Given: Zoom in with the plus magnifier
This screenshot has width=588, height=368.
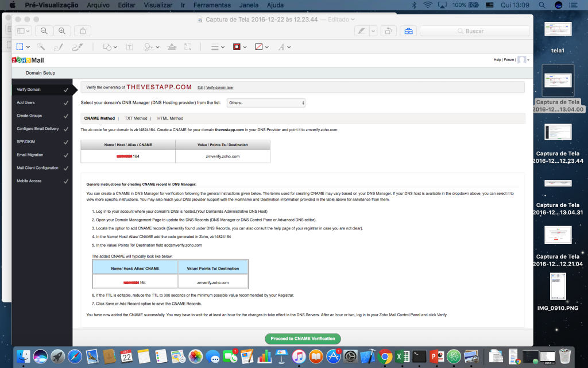Looking at the screenshot, I should click(62, 31).
